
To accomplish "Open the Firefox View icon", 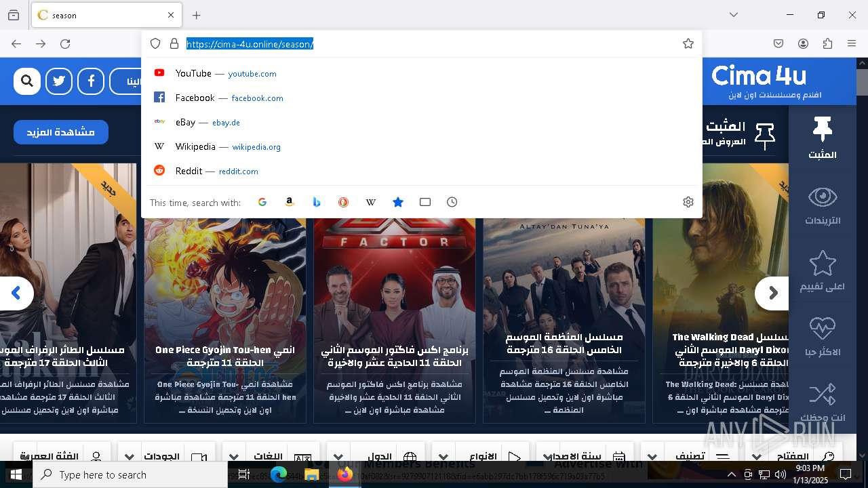I will 14,15.
